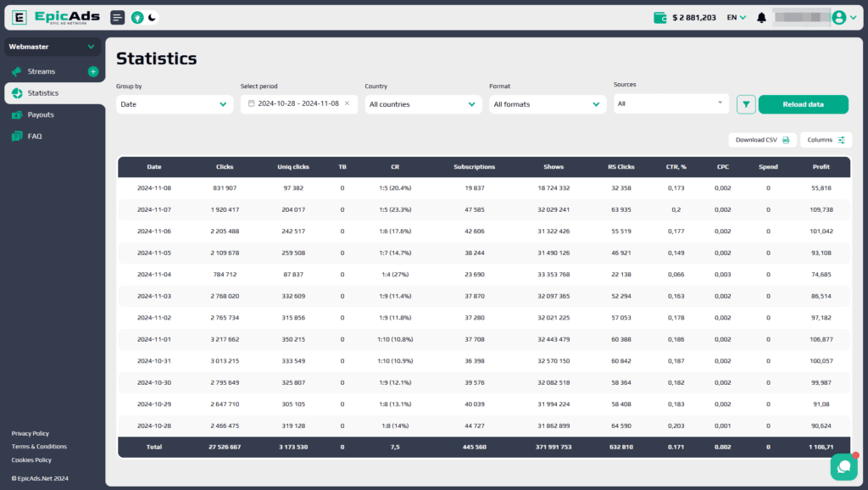
Task: Click the EpicAds logo
Action: click(56, 17)
